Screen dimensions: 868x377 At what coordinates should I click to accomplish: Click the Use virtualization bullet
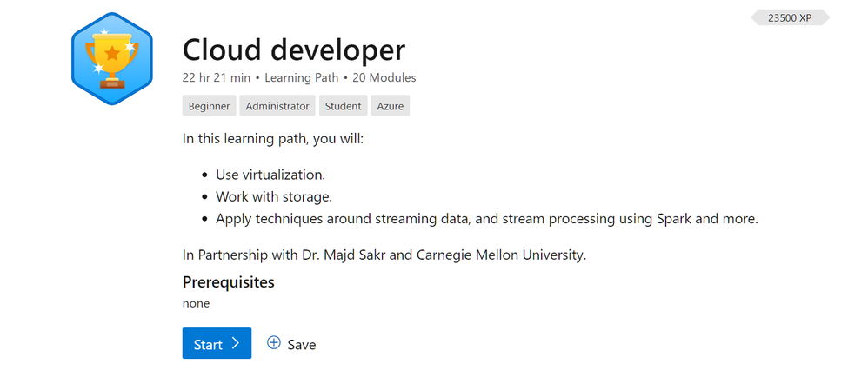pyautogui.click(x=270, y=175)
